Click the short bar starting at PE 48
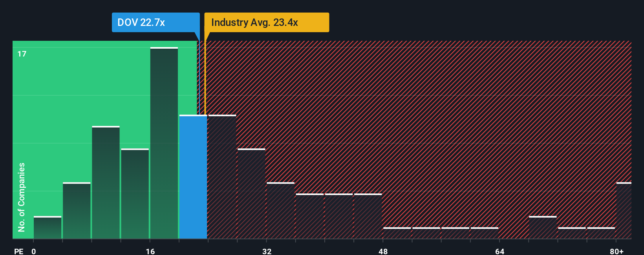Image resolution: width=644 pixels, height=255 pixels. (x=397, y=233)
